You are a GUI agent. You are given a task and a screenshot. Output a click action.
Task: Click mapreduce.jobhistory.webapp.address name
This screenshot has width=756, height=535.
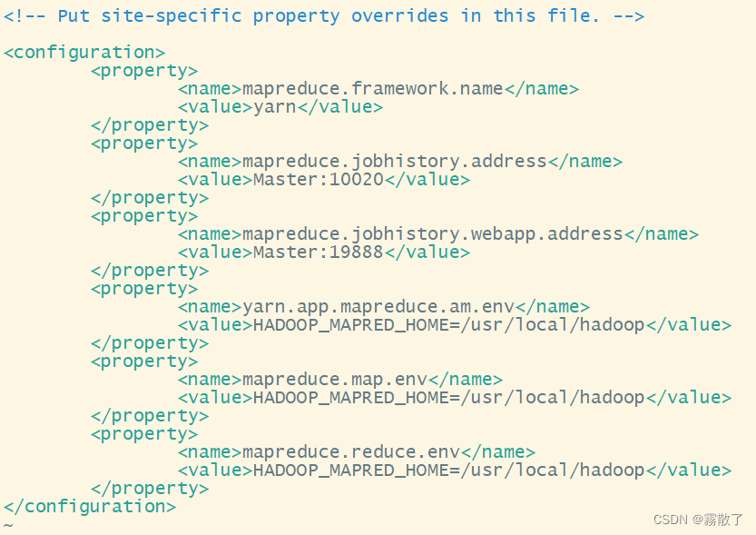coord(433,234)
